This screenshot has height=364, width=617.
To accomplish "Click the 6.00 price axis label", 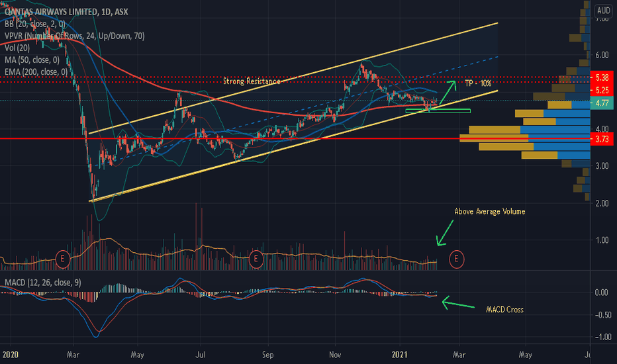I will click(x=602, y=55).
